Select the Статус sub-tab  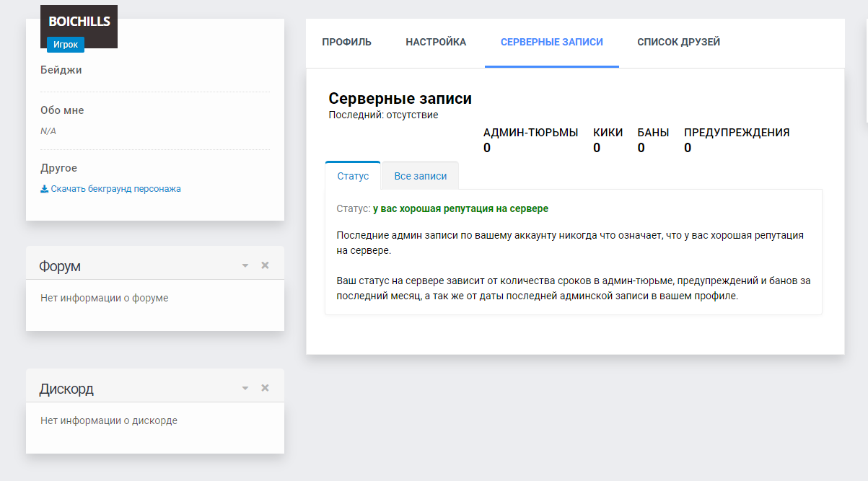[353, 176]
